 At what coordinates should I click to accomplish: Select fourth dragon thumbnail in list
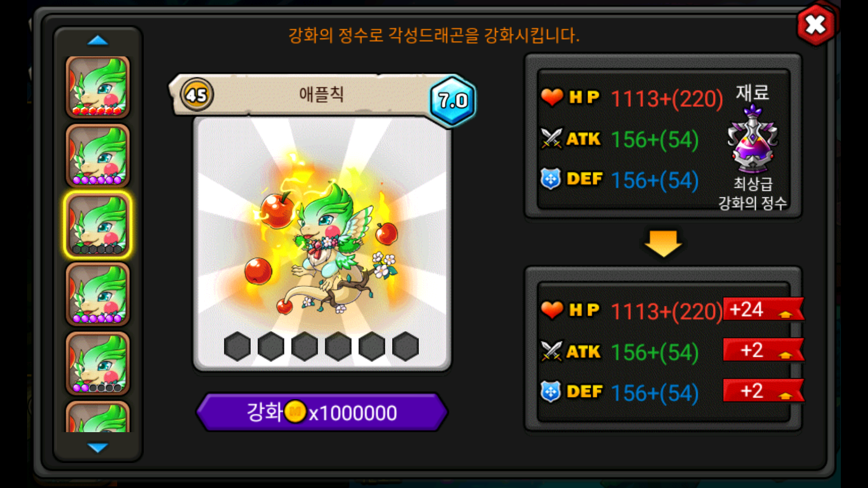pos(98,294)
